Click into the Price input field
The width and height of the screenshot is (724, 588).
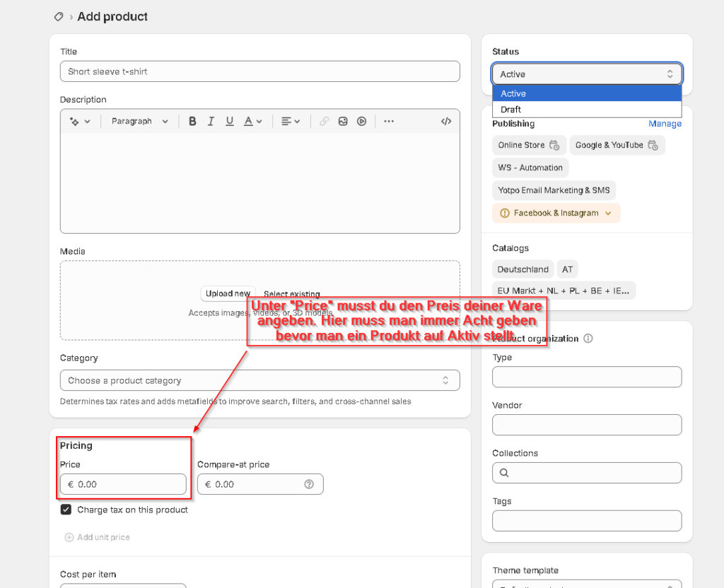pos(123,484)
